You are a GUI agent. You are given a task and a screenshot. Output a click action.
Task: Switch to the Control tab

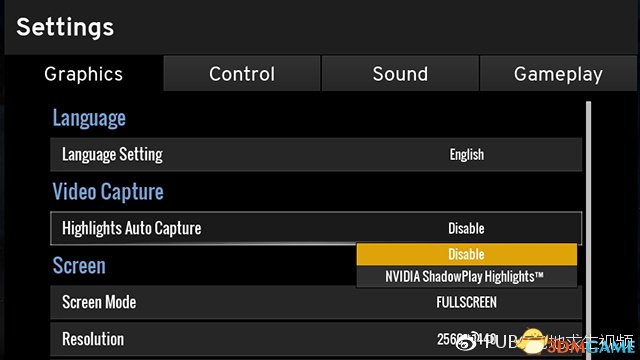pos(242,74)
